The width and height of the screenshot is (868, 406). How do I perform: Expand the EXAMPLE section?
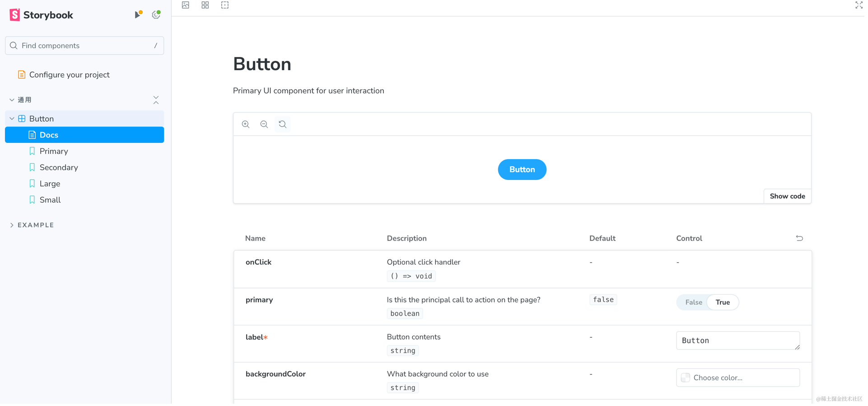point(32,225)
